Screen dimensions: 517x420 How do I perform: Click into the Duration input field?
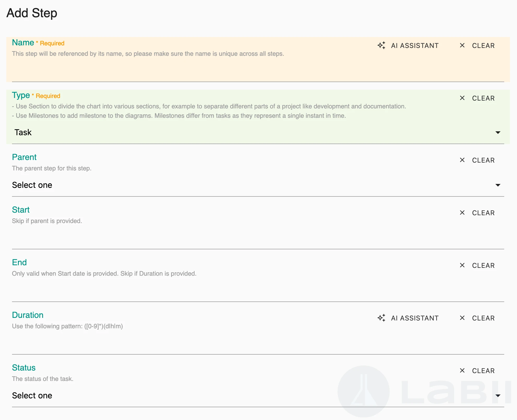tap(258, 343)
